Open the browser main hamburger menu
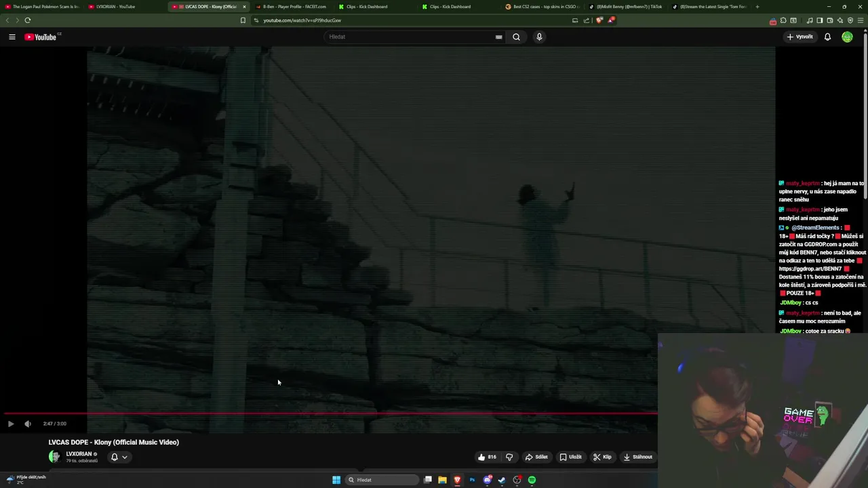This screenshot has width=868, height=488. pyautogui.click(x=861, y=20)
